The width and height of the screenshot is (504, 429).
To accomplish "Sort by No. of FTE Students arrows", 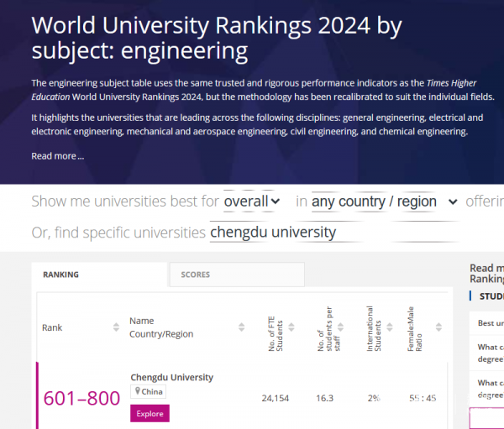I will [x=291, y=327].
